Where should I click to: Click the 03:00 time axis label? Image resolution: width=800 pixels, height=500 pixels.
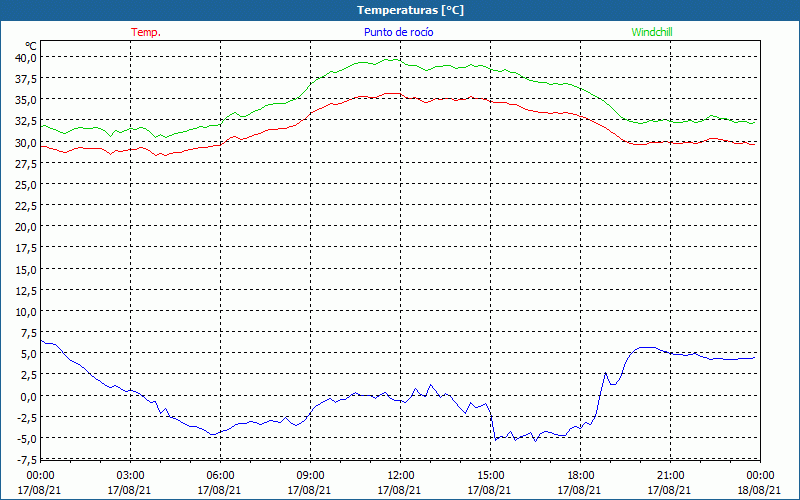tap(130, 476)
